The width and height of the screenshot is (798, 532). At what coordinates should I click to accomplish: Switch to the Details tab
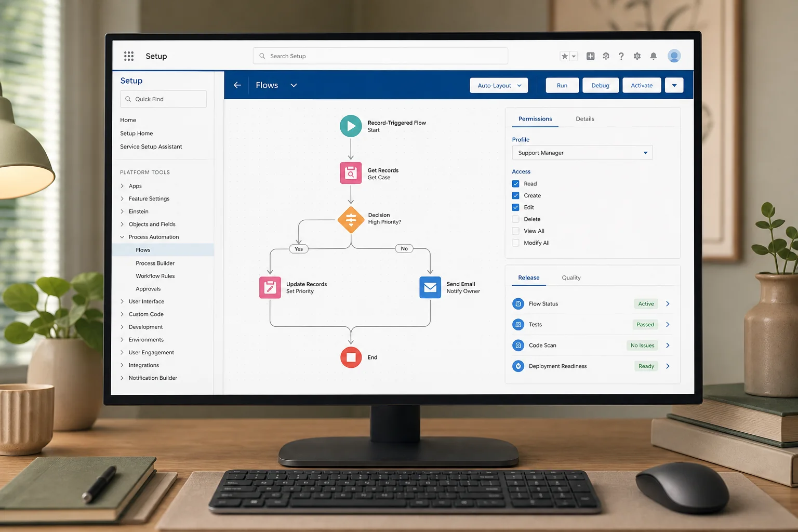point(585,119)
